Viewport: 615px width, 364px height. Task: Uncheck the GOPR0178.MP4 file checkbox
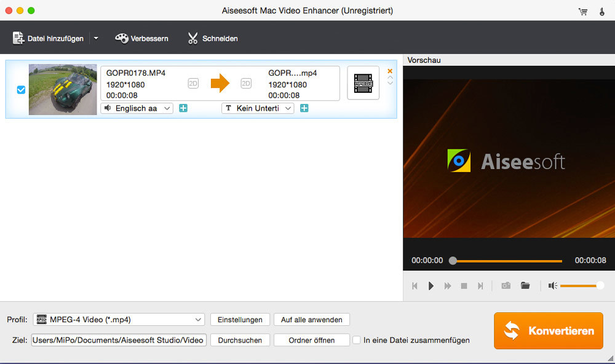point(21,90)
